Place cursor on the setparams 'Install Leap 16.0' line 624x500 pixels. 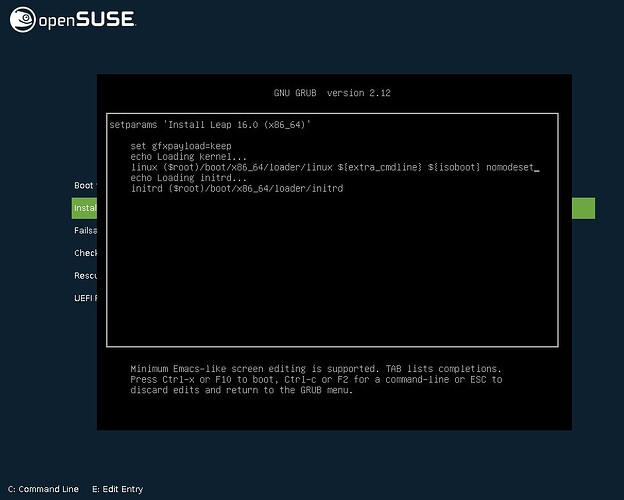tap(210, 125)
